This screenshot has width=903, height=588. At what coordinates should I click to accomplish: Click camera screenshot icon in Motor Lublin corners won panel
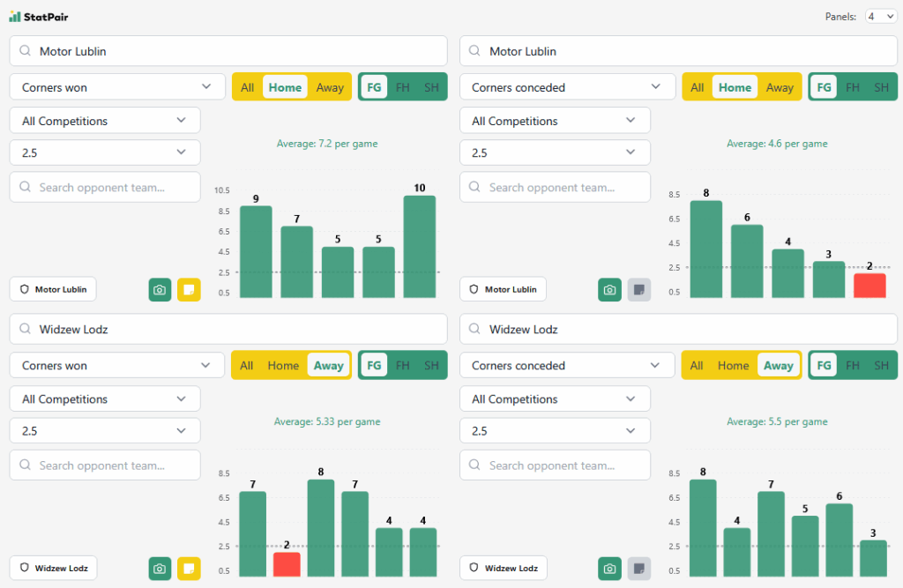pos(160,290)
